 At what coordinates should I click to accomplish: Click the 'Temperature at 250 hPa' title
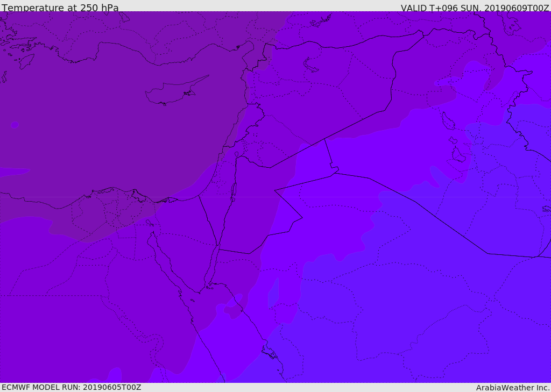60,8
